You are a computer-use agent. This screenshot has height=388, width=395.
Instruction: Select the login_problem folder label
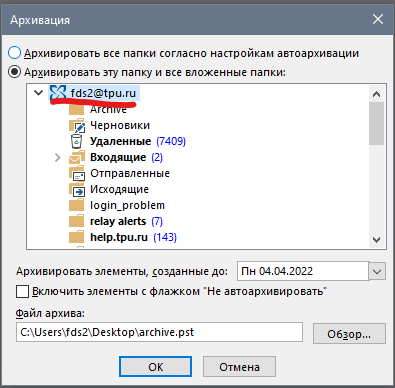tap(127, 205)
